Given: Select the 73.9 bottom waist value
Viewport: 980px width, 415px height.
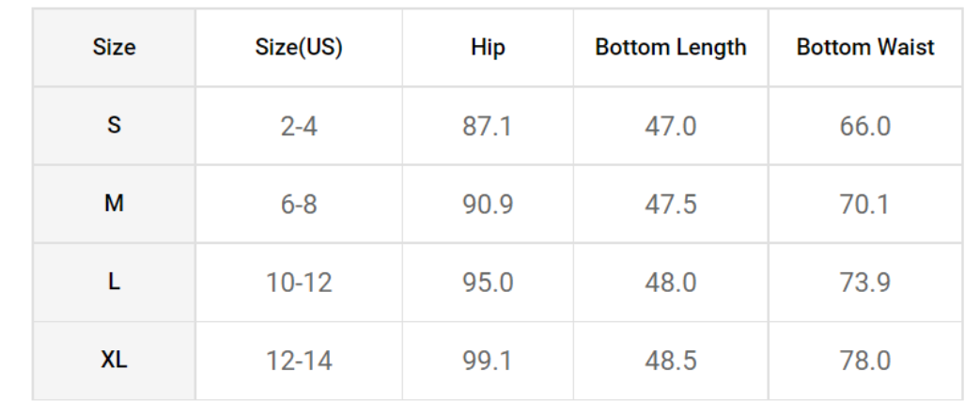Looking at the screenshot, I should [x=865, y=283].
